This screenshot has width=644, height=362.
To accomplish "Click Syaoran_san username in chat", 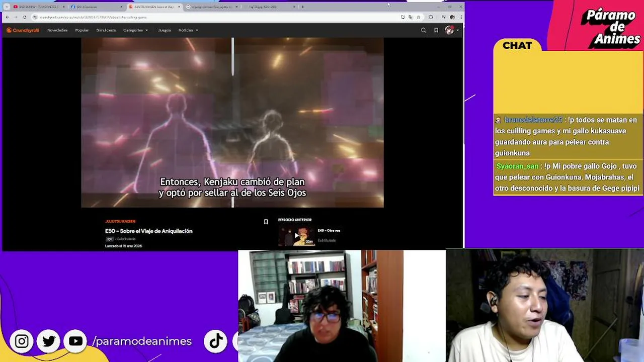I will point(517,166).
